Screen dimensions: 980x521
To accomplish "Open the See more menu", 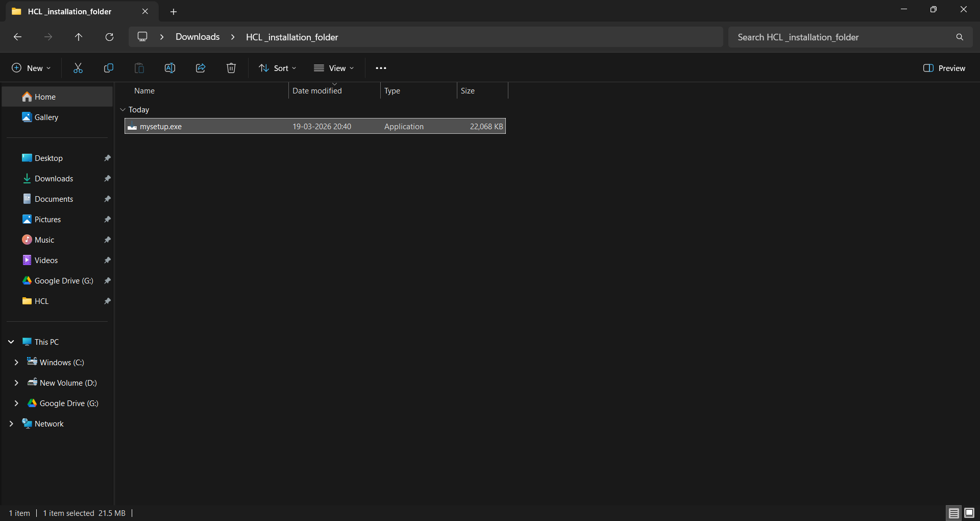I will coord(381,67).
